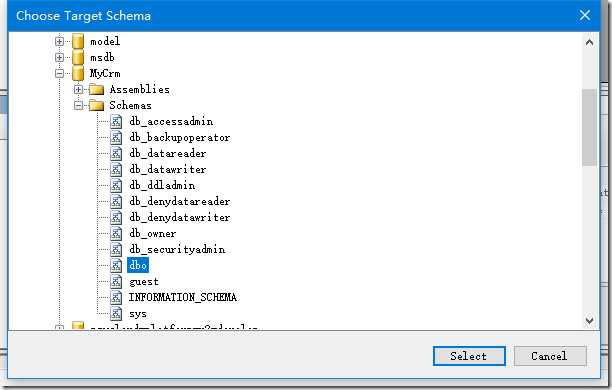
Task: Select the db_ddladmin schema
Action: [x=162, y=185]
